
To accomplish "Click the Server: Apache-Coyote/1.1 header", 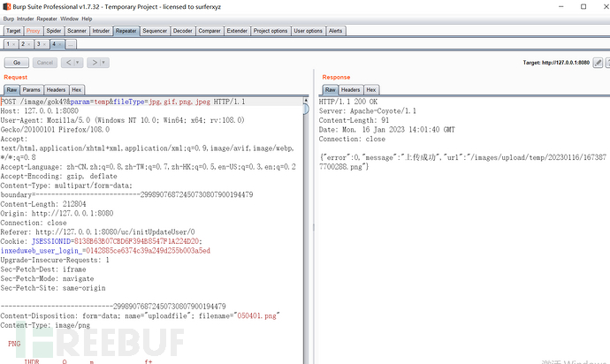I will [x=368, y=110].
